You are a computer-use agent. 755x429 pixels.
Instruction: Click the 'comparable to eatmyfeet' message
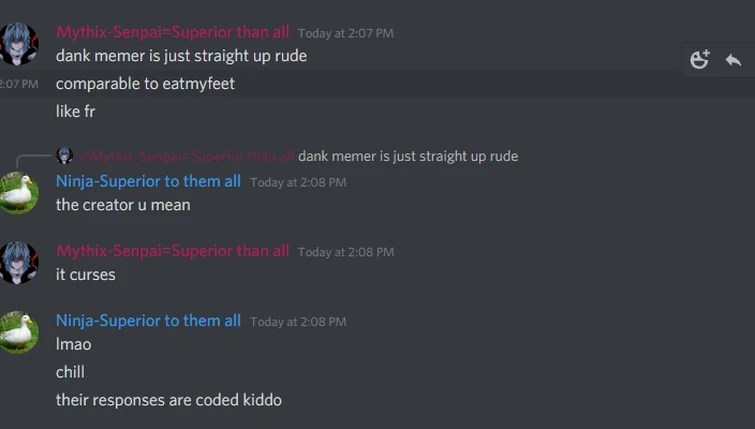[x=145, y=84]
